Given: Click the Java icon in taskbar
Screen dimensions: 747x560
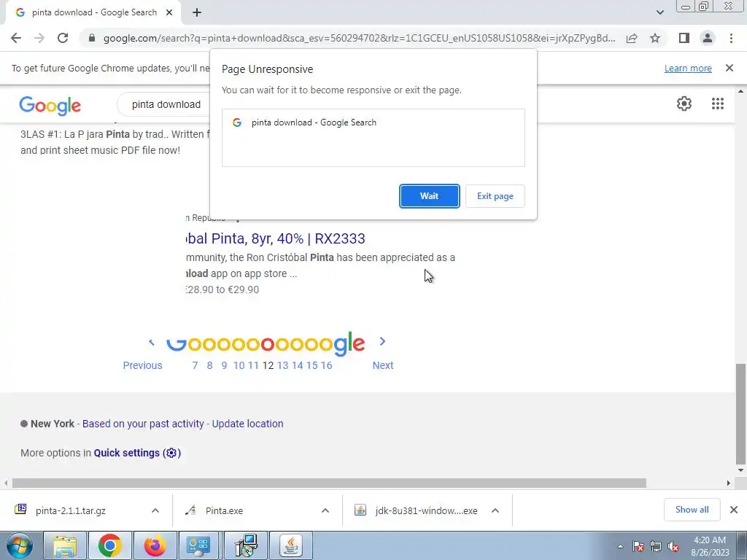Looking at the screenshot, I should pos(290,545).
